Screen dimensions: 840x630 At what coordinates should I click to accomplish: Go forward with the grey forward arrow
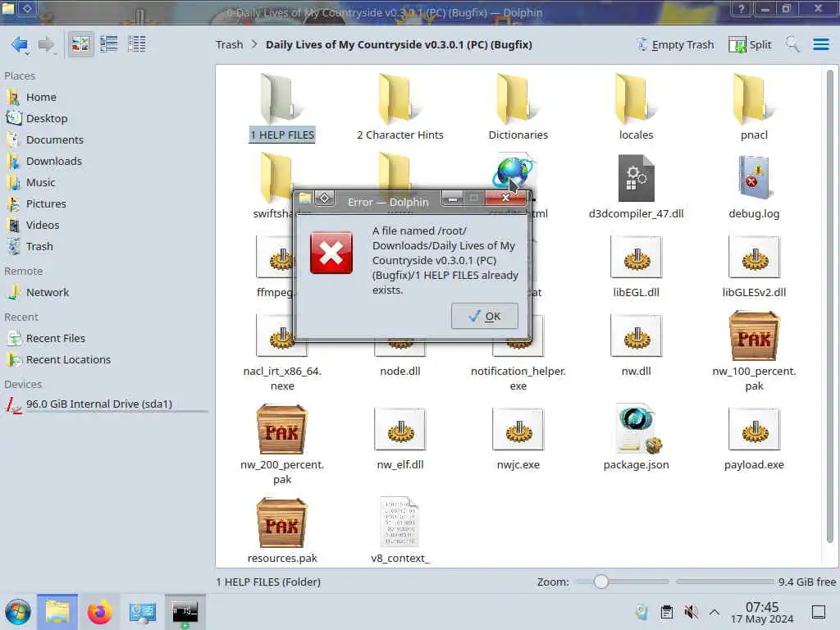pyautogui.click(x=46, y=44)
